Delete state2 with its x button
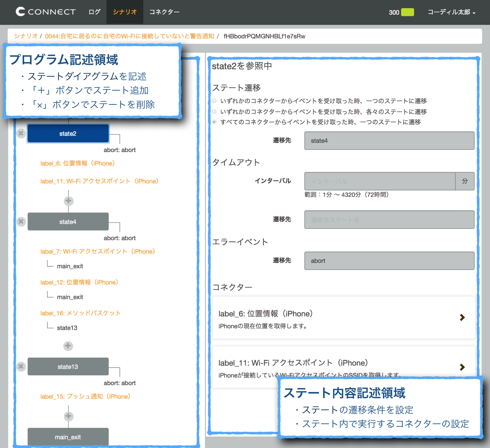 coord(21,133)
